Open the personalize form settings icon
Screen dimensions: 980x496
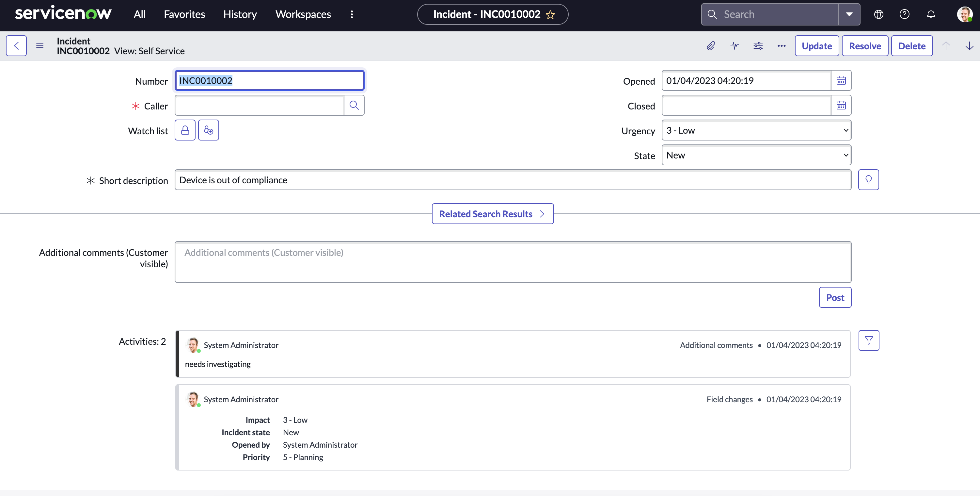pyautogui.click(x=758, y=46)
